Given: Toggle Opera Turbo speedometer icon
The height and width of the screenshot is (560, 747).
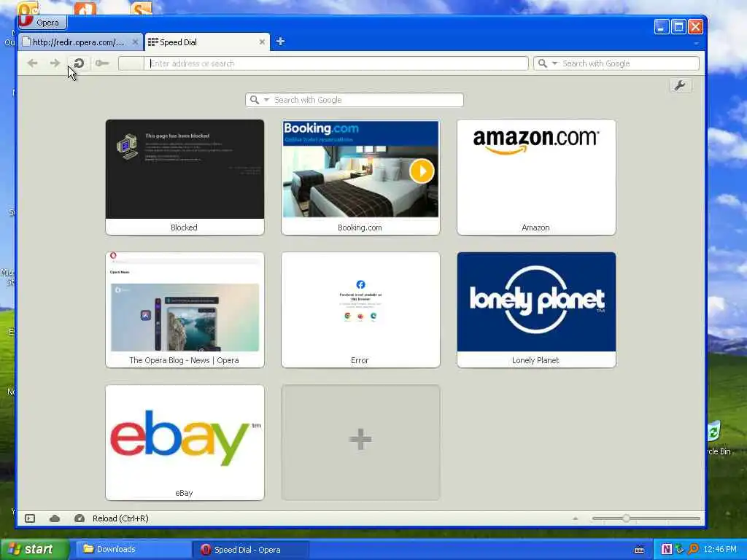Looking at the screenshot, I should coord(80,518).
